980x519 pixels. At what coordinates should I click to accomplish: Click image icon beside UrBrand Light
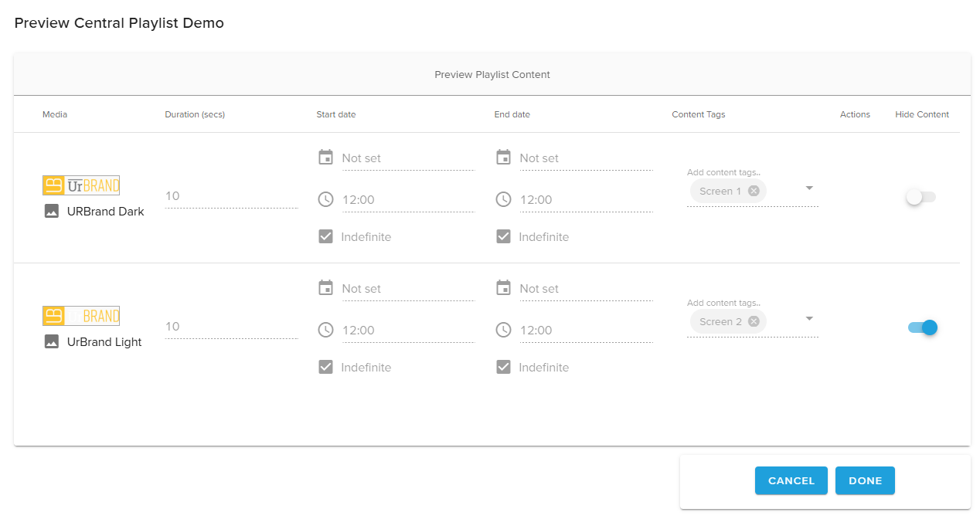pos(52,341)
